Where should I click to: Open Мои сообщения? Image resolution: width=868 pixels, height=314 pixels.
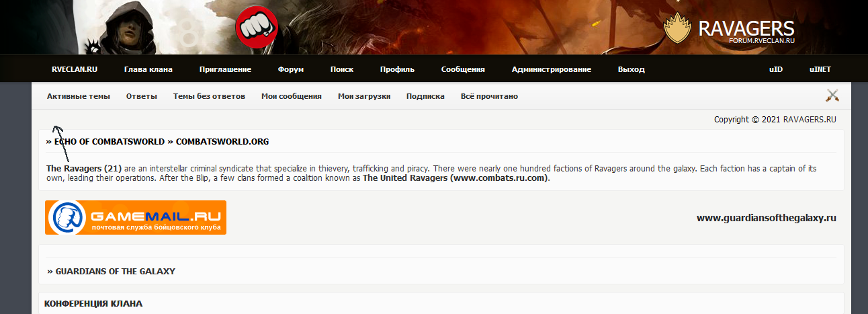pos(292,96)
